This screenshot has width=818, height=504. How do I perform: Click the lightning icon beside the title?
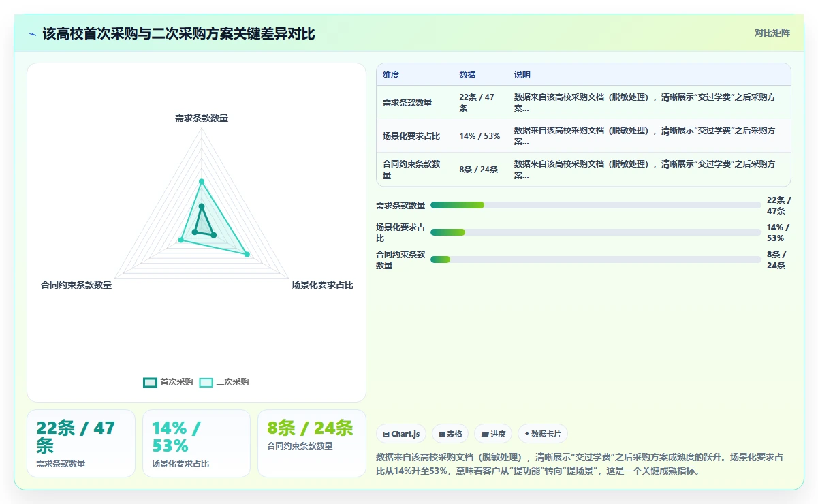tap(32, 34)
